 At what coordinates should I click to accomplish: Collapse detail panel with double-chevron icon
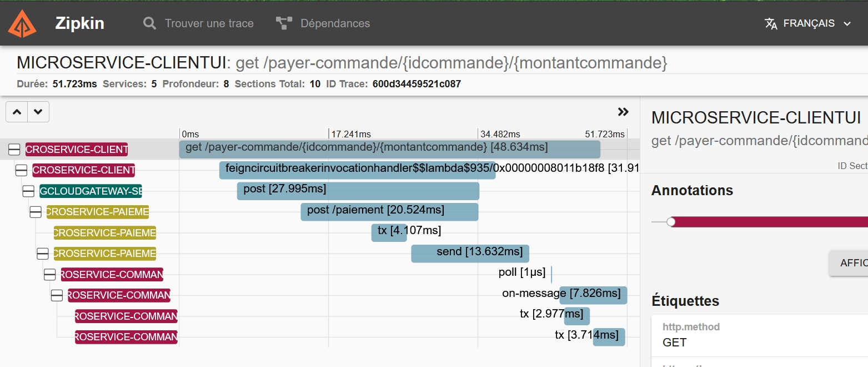coord(623,112)
